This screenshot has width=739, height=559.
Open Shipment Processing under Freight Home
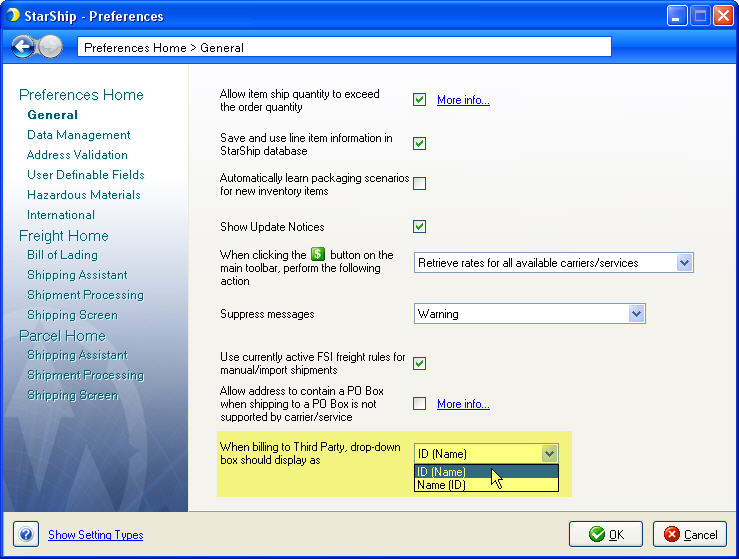tap(85, 295)
